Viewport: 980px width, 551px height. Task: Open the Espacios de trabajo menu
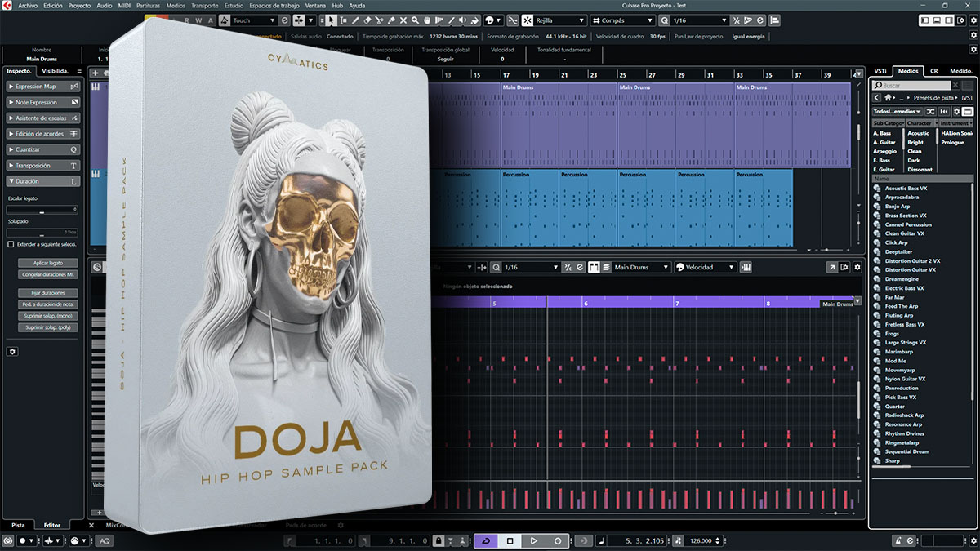tap(274, 6)
